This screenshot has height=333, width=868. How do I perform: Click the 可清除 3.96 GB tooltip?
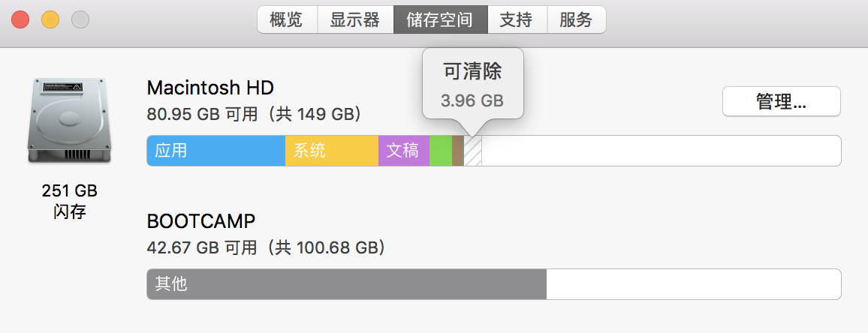pyautogui.click(x=472, y=84)
